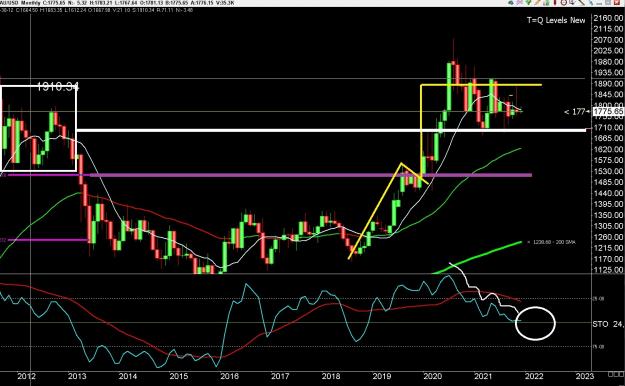
Task: Click the 2070.00 price axis label
Action: (x=608, y=40)
